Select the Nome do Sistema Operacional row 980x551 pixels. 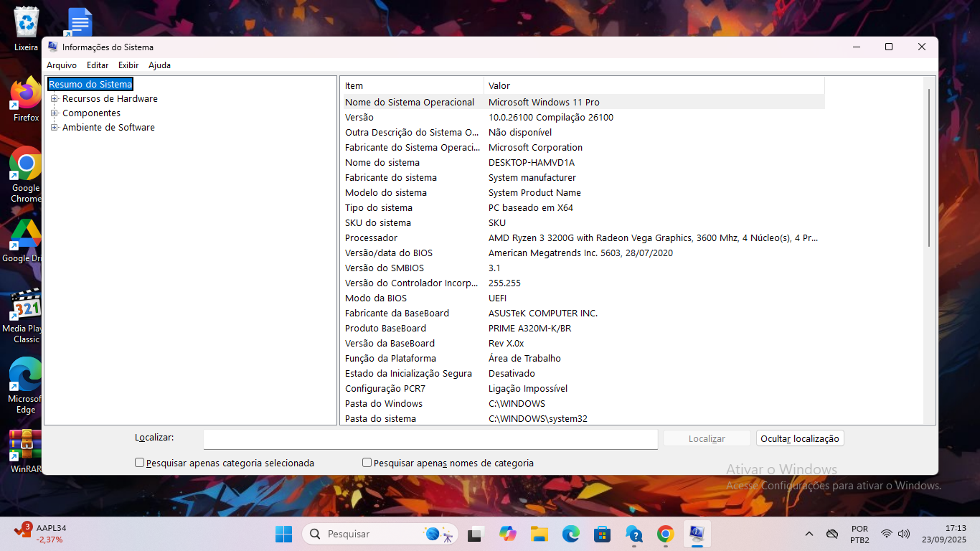[x=584, y=103]
